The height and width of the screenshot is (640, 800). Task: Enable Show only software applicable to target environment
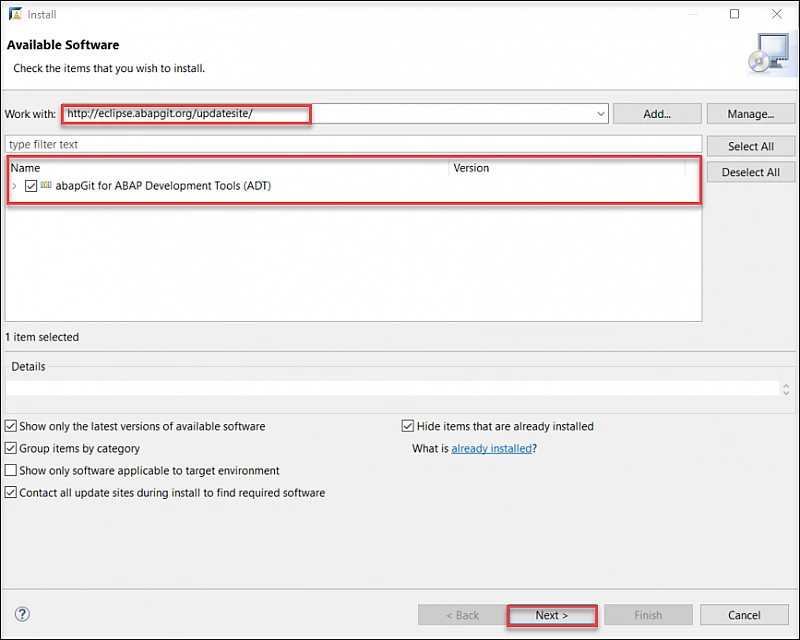pos(11,470)
